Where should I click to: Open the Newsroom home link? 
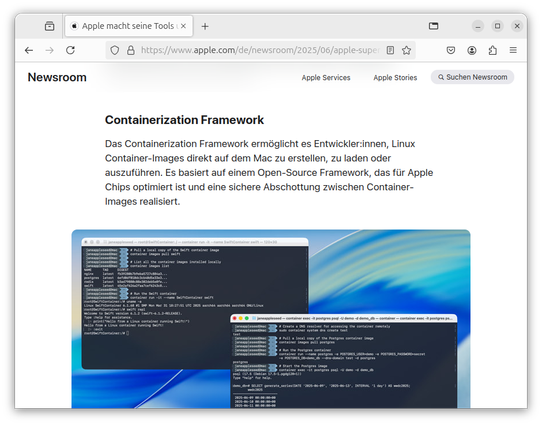(x=57, y=77)
